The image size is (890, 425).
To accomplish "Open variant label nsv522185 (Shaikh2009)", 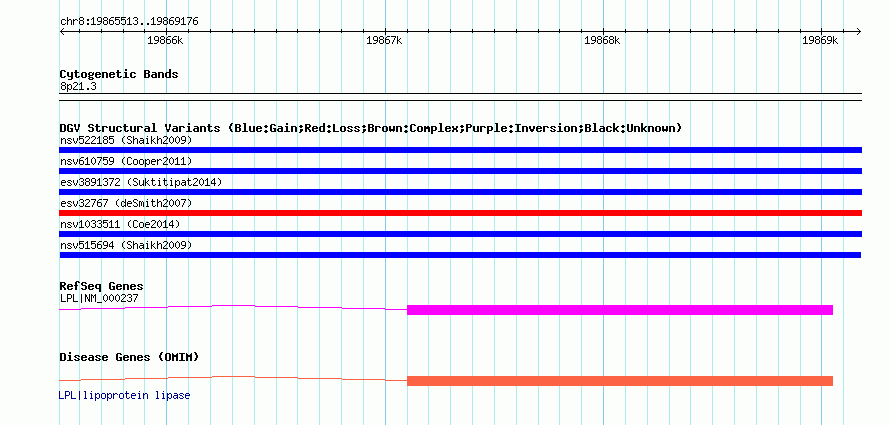I will coord(126,140).
